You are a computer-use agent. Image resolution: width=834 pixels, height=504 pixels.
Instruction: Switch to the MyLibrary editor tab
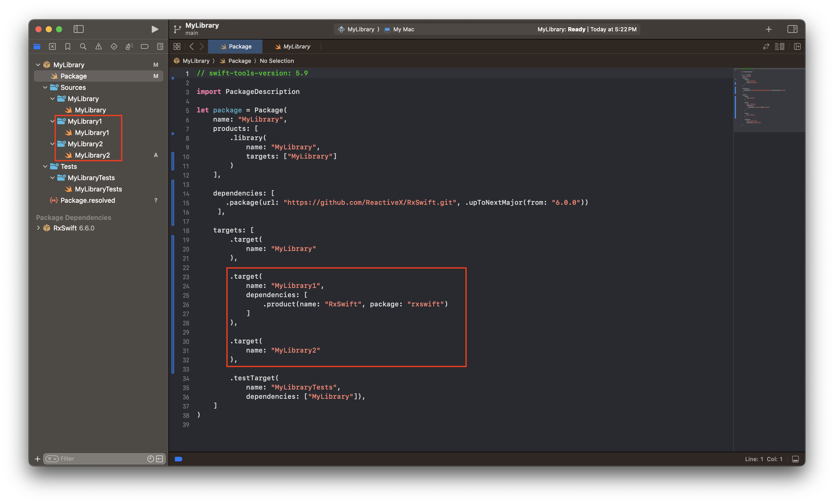coord(293,46)
